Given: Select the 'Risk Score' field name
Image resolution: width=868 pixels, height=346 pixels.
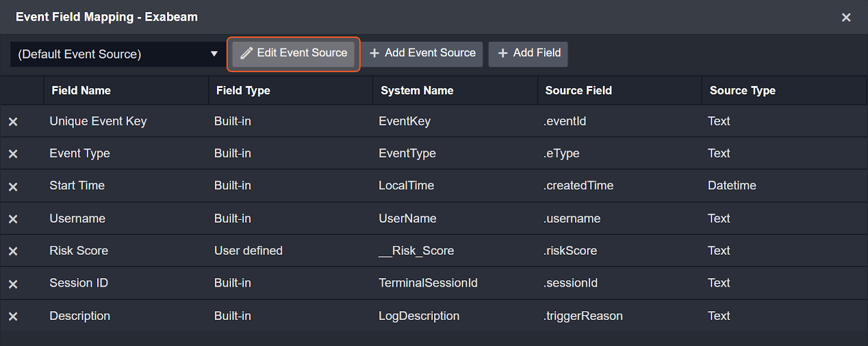Looking at the screenshot, I should click(x=79, y=250).
